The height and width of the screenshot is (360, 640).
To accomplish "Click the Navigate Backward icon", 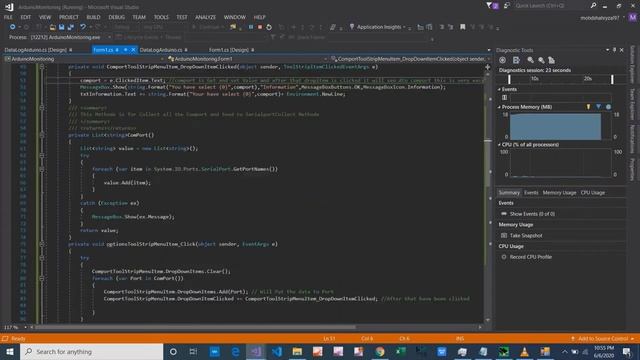I will point(13,27).
